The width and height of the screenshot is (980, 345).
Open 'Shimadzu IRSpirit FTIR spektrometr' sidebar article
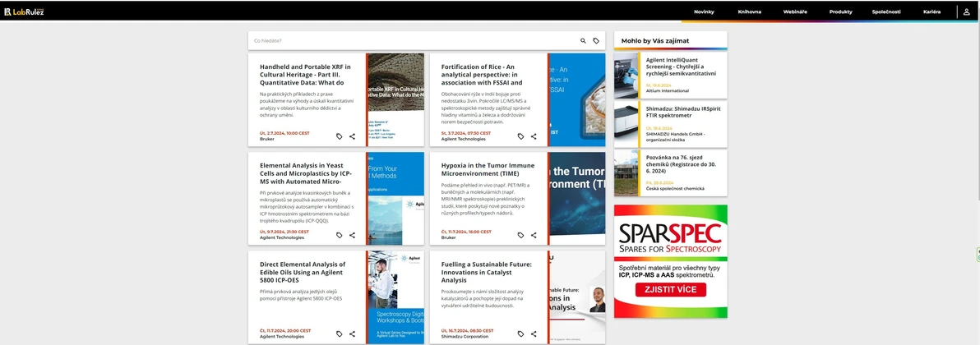[x=683, y=111]
